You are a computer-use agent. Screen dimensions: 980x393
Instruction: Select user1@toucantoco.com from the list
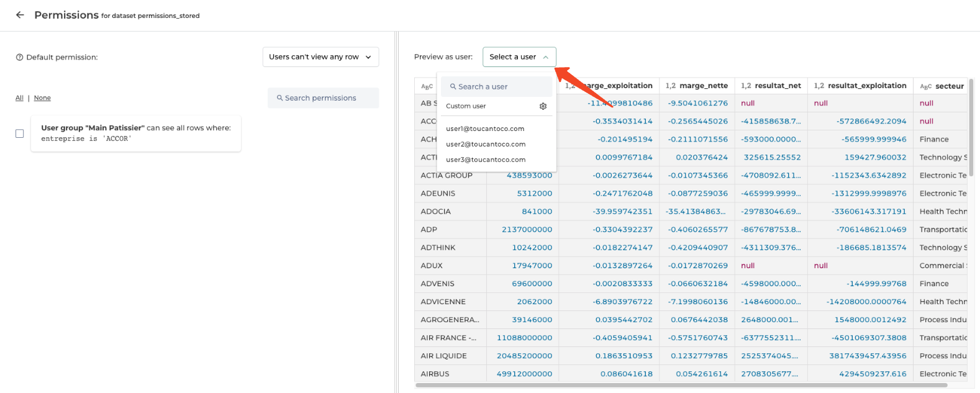click(485, 129)
